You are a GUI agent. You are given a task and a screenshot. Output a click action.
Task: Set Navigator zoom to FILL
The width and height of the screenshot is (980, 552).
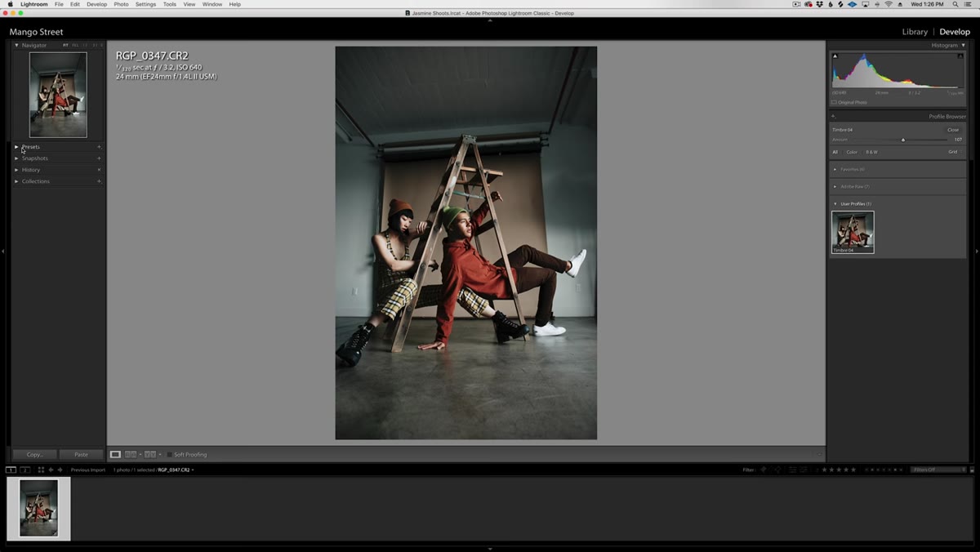(x=76, y=45)
